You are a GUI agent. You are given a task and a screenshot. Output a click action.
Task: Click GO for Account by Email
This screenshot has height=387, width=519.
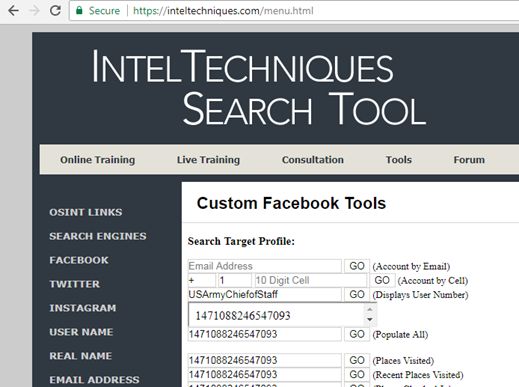(x=357, y=266)
